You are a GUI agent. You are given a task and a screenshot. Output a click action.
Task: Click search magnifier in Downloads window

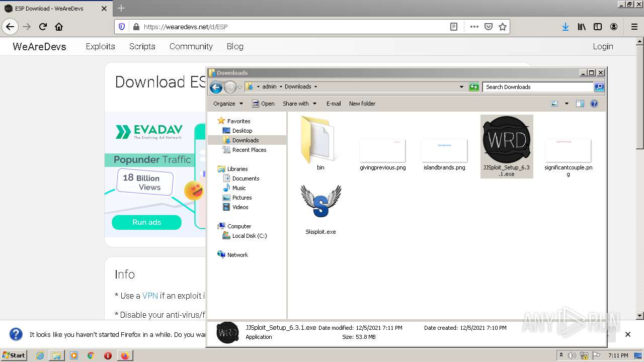599,87
